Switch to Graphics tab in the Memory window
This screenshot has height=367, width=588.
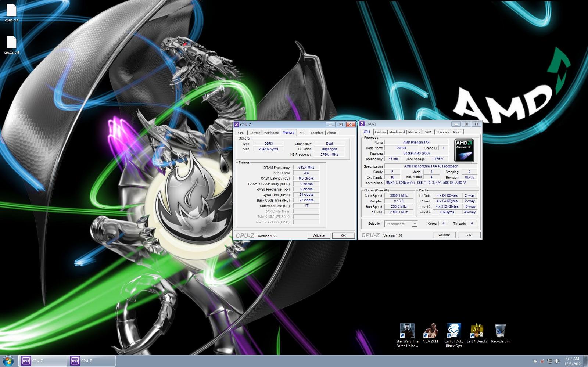[x=317, y=133]
